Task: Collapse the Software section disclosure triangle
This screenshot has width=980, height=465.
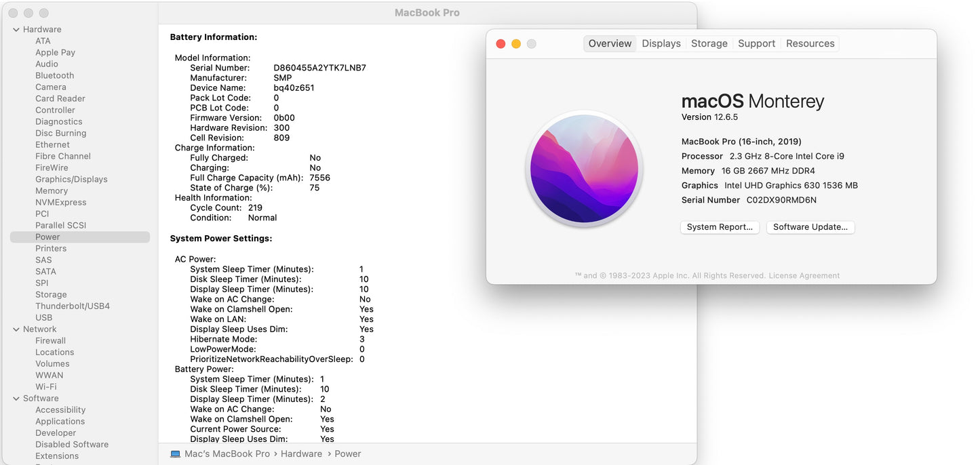Action: (16, 399)
